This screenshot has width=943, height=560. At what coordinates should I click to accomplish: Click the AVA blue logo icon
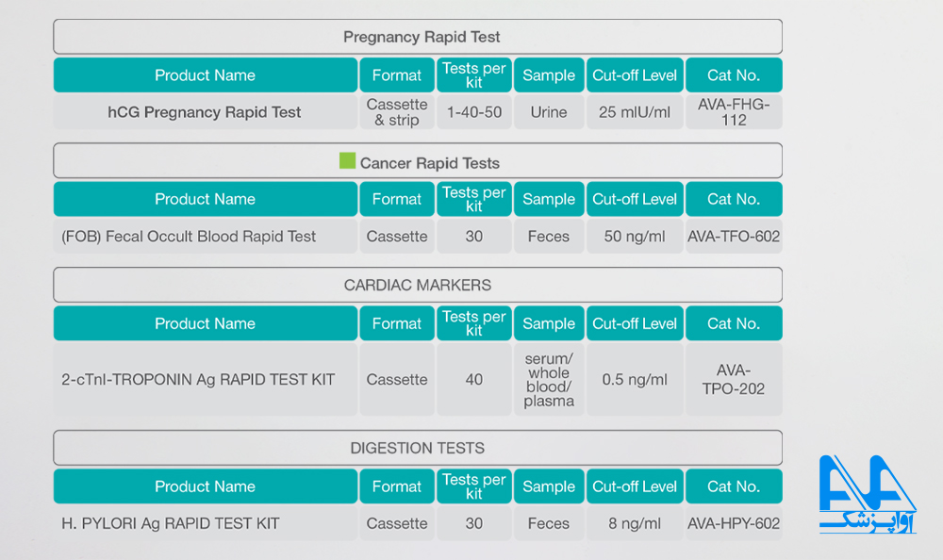(868, 494)
